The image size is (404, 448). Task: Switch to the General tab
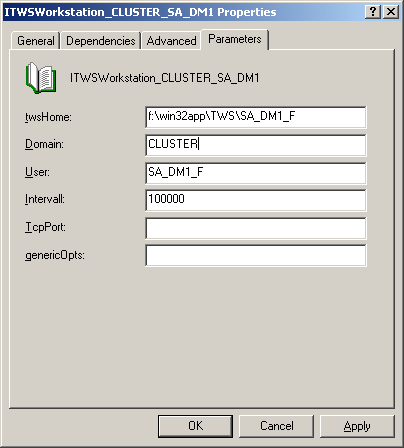35,41
